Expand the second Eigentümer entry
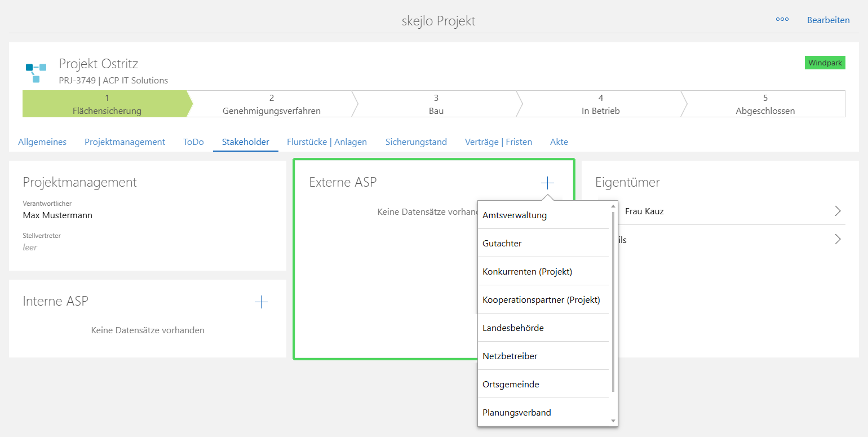The height and width of the screenshot is (437, 868). click(x=838, y=239)
